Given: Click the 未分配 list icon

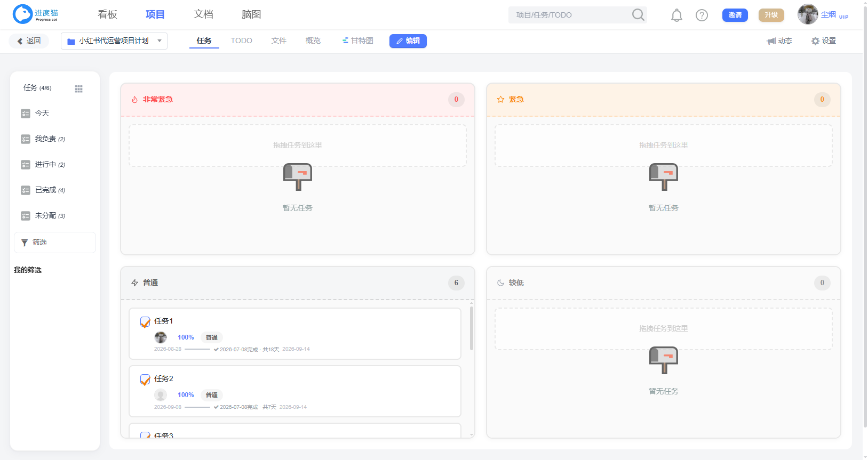Looking at the screenshot, I should tap(26, 216).
